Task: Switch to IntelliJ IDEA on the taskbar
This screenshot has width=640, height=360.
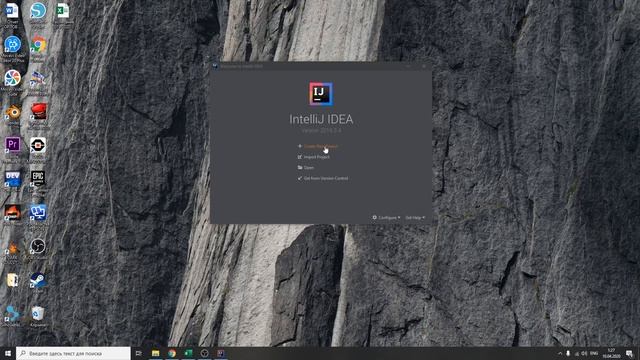Action: 221,353
